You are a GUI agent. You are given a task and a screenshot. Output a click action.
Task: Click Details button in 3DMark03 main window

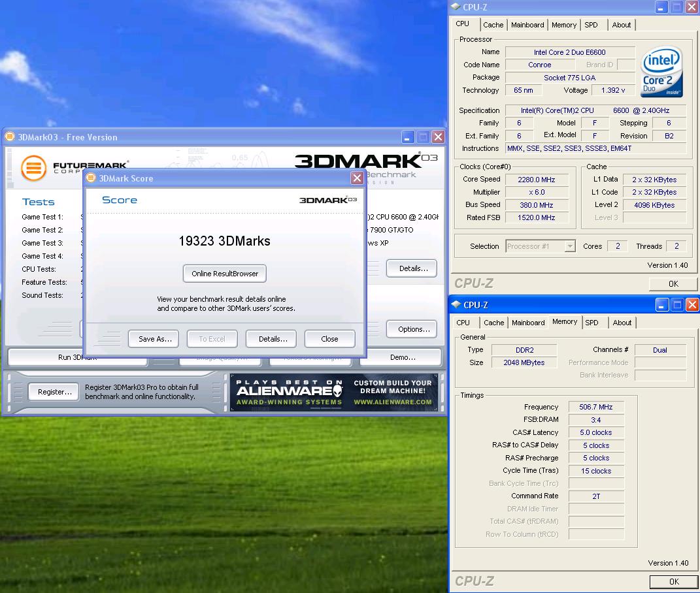coord(412,268)
